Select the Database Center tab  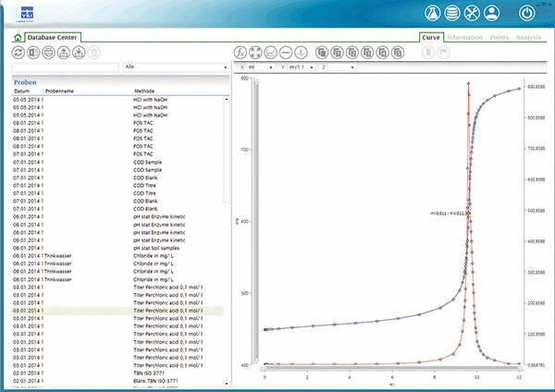55,37
